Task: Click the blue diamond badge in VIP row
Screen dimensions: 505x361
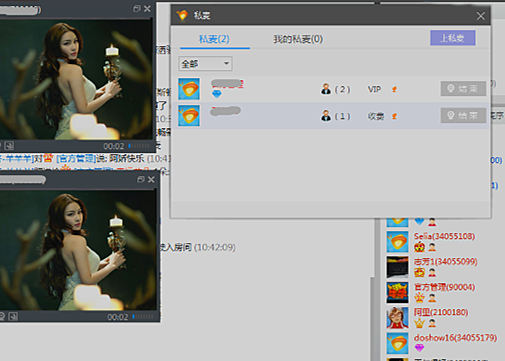Action: point(217,94)
